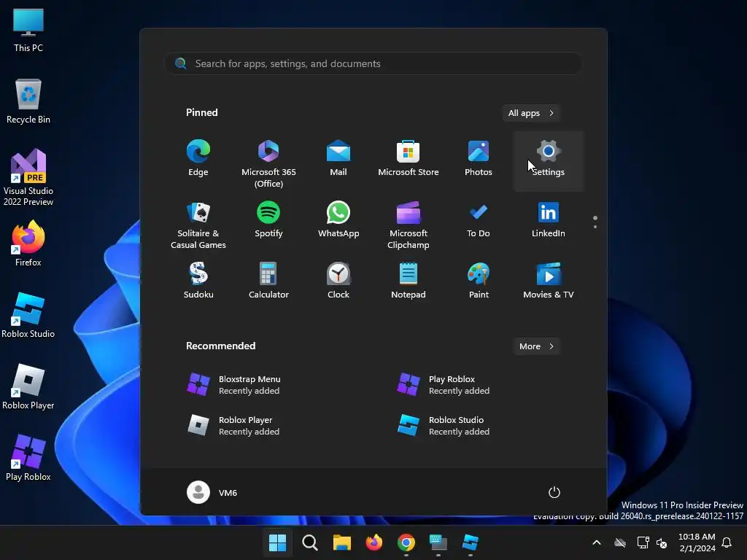Launch Notepad

click(x=409, y=281)
